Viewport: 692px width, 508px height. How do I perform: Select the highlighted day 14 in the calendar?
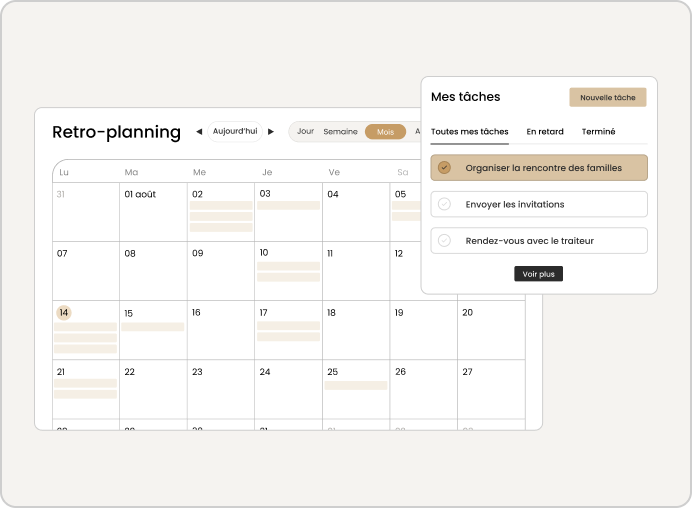point(64,312)
